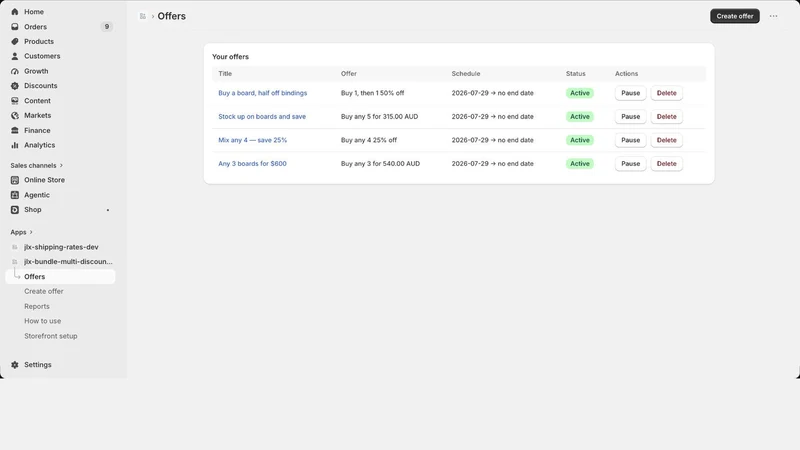This screenshot has height=450, width=800.
Task: Click the Settings gear icon
Action: [x=15, y=365]
